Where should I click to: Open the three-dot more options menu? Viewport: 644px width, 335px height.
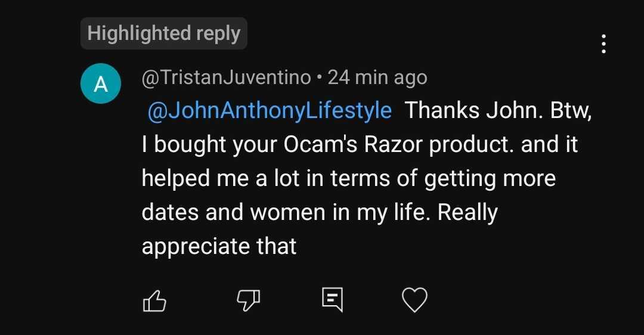(x=604, y=44)
